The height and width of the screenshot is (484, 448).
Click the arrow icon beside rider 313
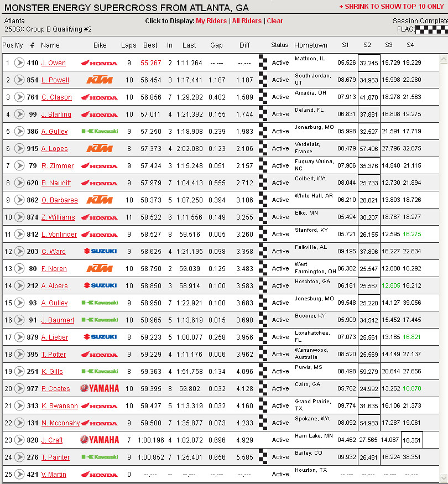tap(19, 405)
